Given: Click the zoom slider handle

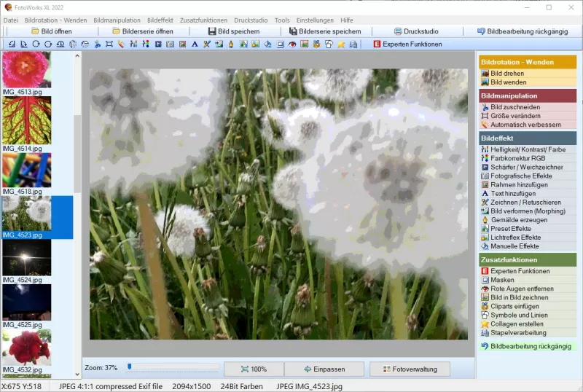Looking at the screenshot, I should click(x=130, y=366).
